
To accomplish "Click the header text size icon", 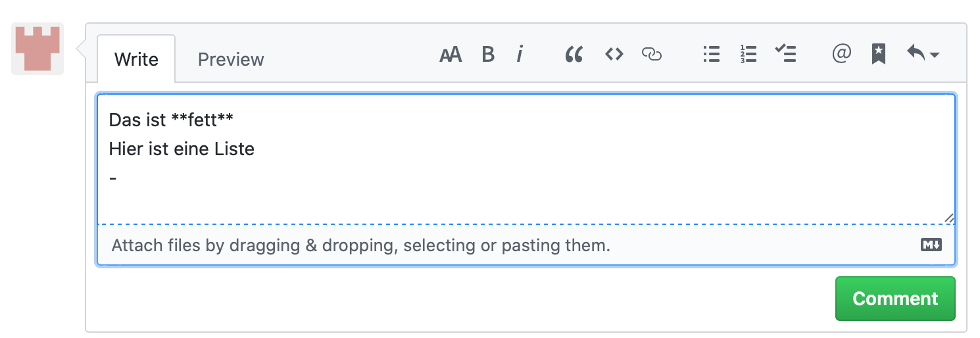I will [x=451, y=55].
